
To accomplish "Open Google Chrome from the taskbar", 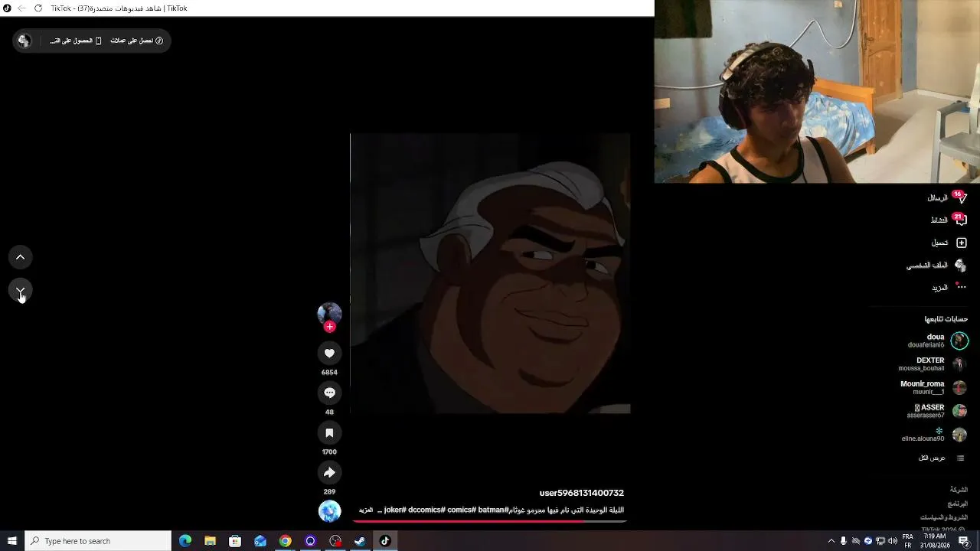I will click(285, 541).
